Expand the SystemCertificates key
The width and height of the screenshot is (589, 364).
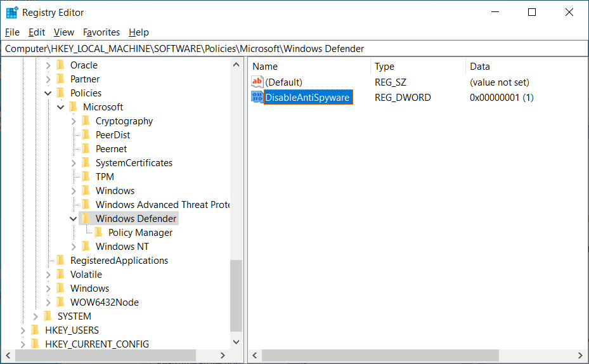[x=74, y=163]
